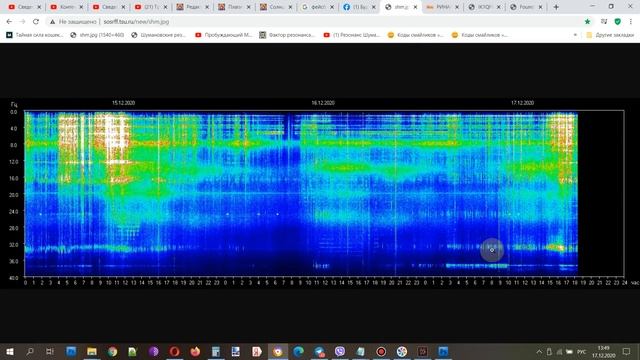Open File Explorer from the taskbar
This screenshot has height=360, width=640.
[91, 351]
